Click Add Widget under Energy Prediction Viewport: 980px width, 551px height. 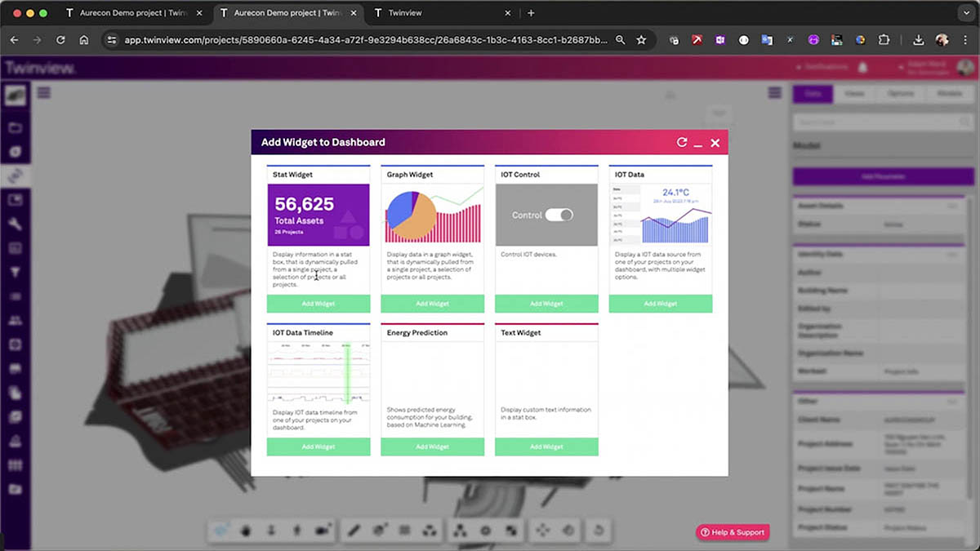pyautogui.click(x=432, y=447)
